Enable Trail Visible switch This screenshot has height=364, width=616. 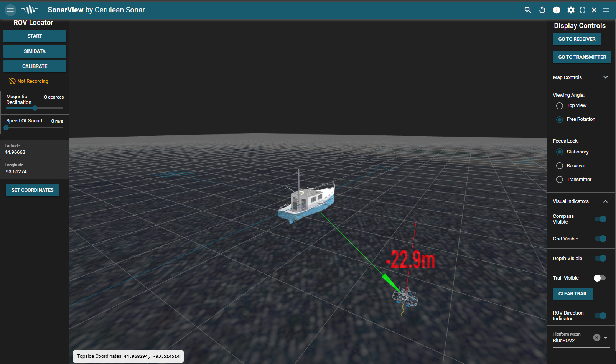coord(600,278)
